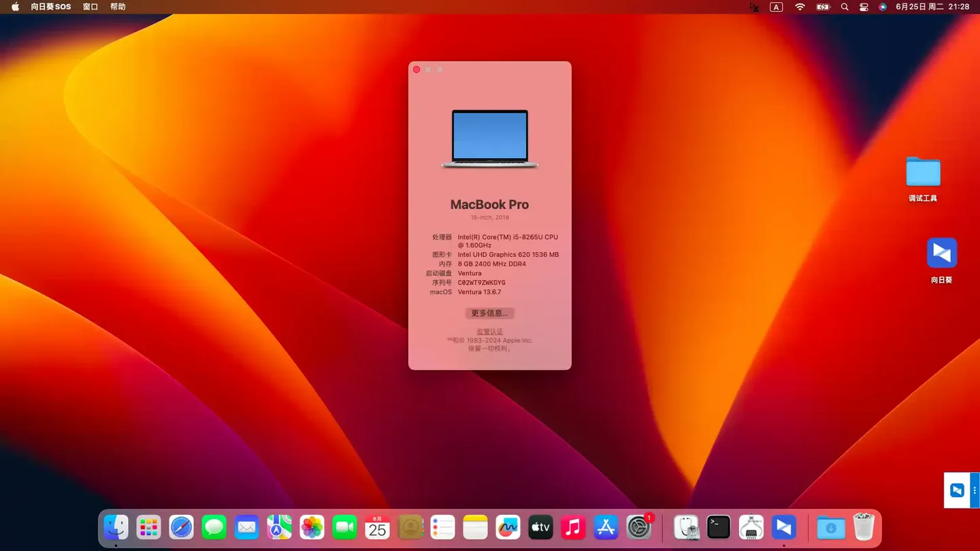This screenshot has width=980, height=551.
Task: Open the input source 'A' menu
Action: click(776, 7)
